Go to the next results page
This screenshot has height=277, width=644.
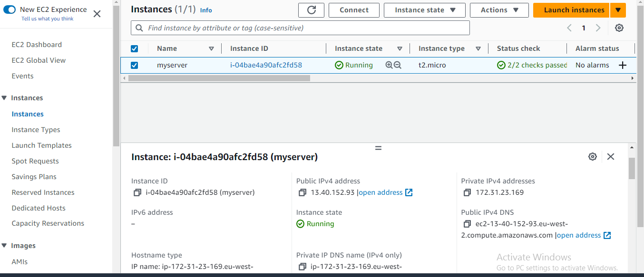[x=598, y=28]
